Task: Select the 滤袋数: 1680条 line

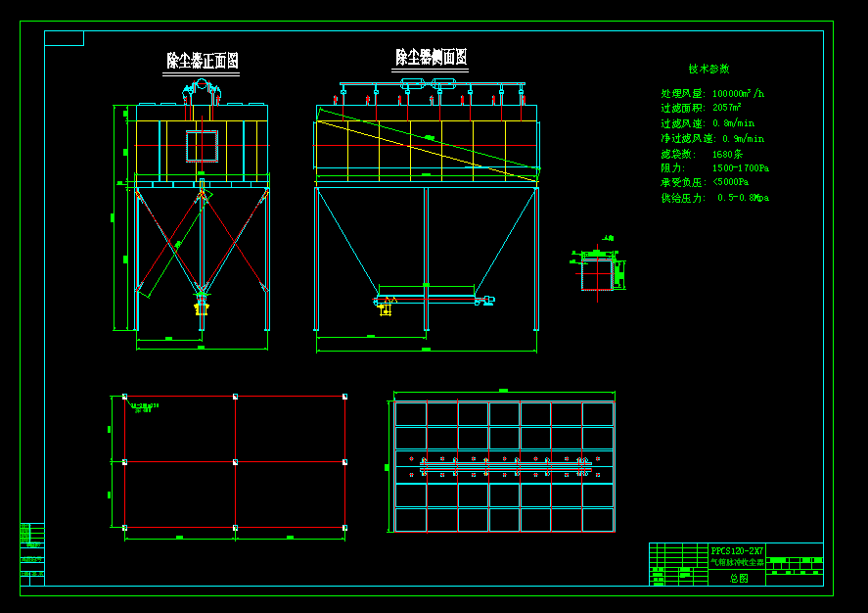Action: pos(702,154)
